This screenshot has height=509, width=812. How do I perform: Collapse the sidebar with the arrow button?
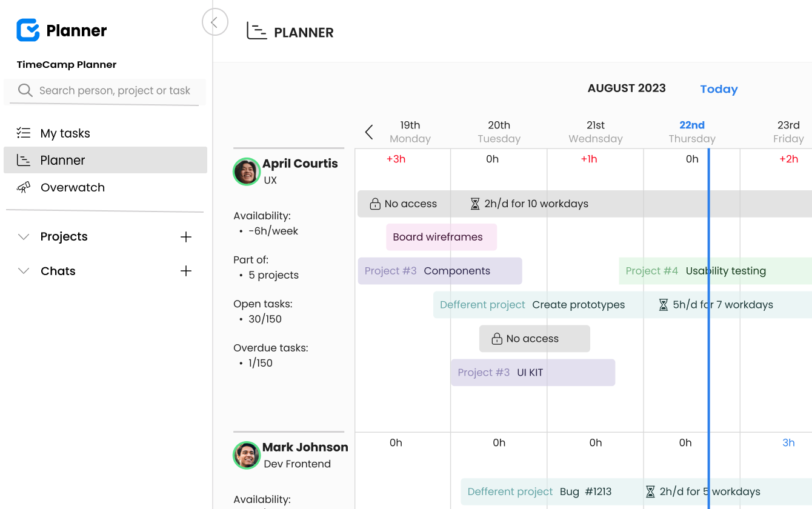pyautogui.click(x=215, y=22)
